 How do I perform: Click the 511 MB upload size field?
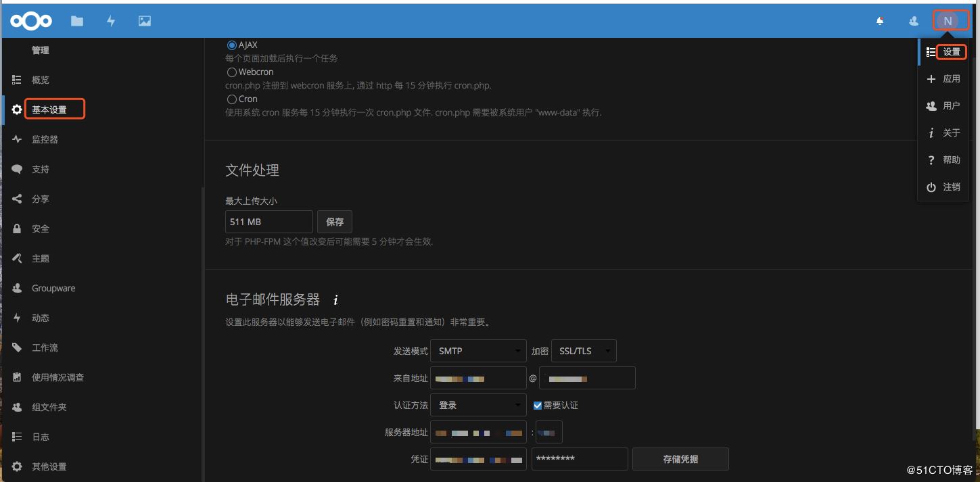click(x=269, y=222)
